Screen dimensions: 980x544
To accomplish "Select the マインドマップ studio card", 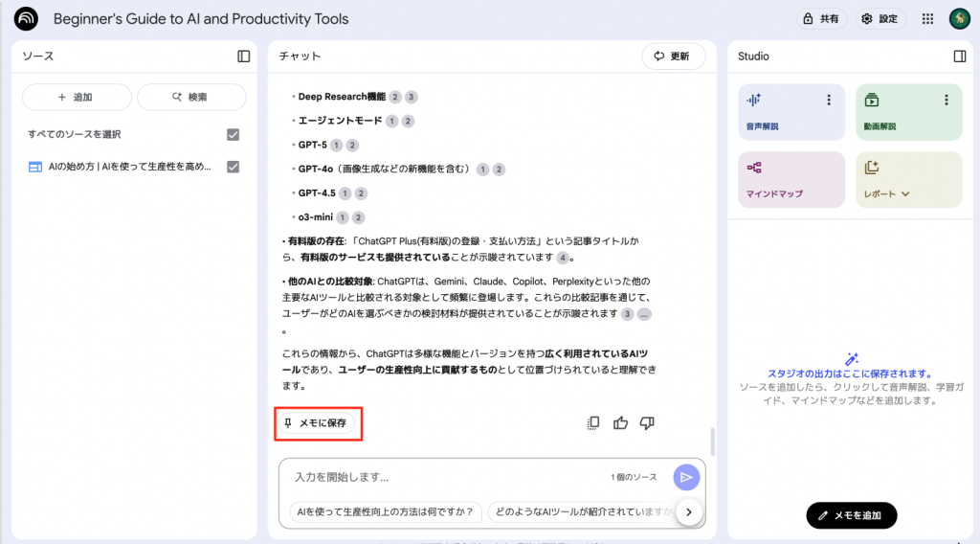I will click(791, 180).
